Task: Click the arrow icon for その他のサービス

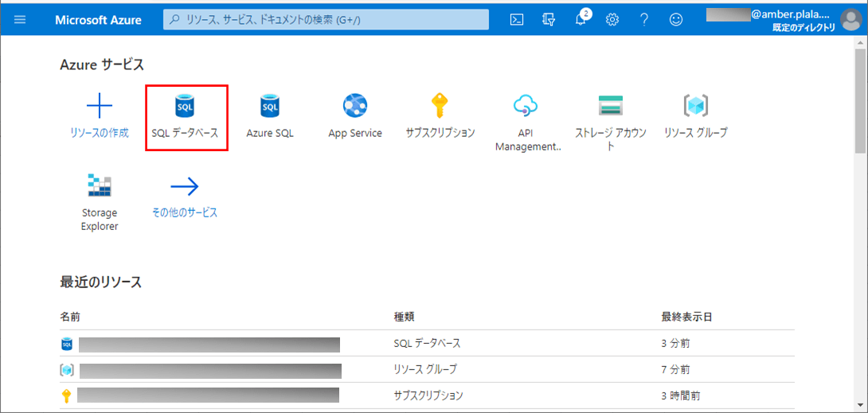Action: [x=185, y=187]
